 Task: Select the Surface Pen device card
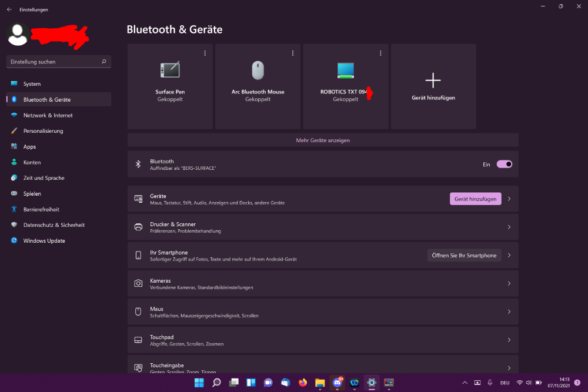pos(170,86)
